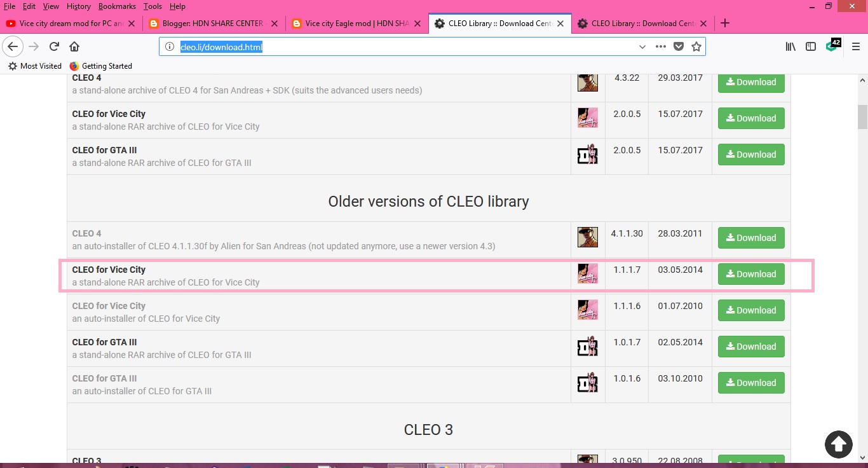Open the History menu
868x468 pixels.
coord(79,6)
